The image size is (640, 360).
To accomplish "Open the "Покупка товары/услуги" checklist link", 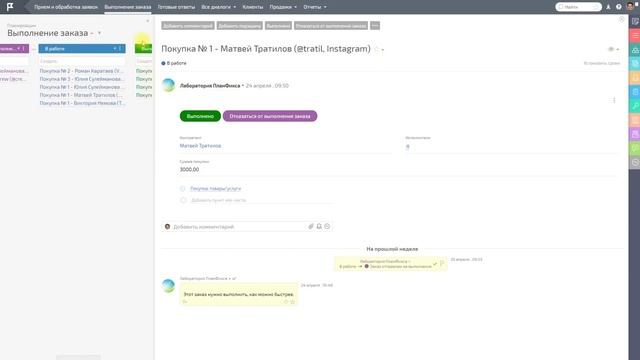I will click(216, 189).
